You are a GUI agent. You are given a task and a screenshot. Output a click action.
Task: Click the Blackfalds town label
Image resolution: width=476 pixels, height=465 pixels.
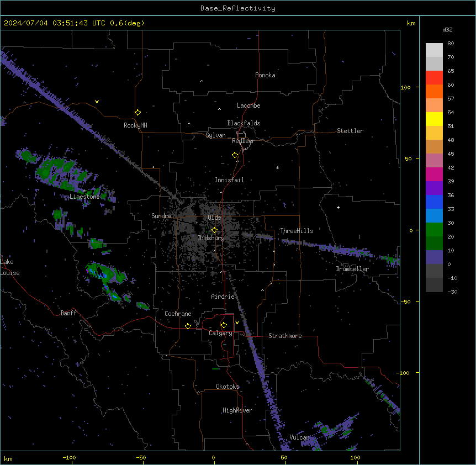pyautogui.click(x=244, y=123)
